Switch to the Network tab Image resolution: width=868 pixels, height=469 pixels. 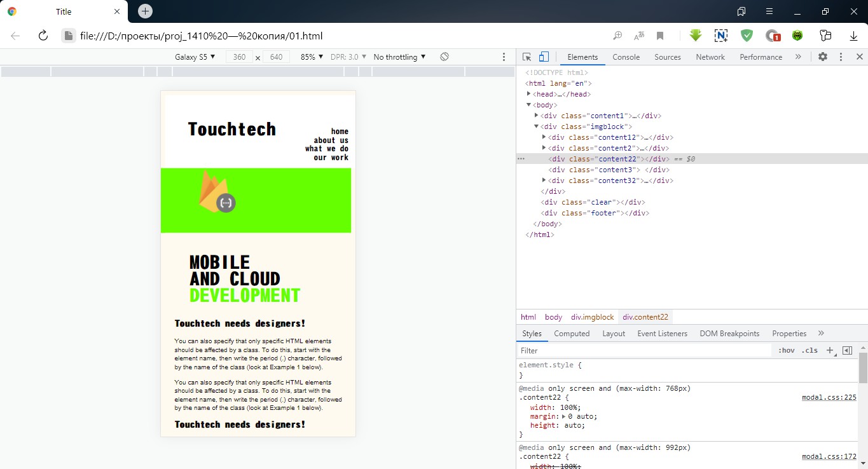click(x=710, y=57)
